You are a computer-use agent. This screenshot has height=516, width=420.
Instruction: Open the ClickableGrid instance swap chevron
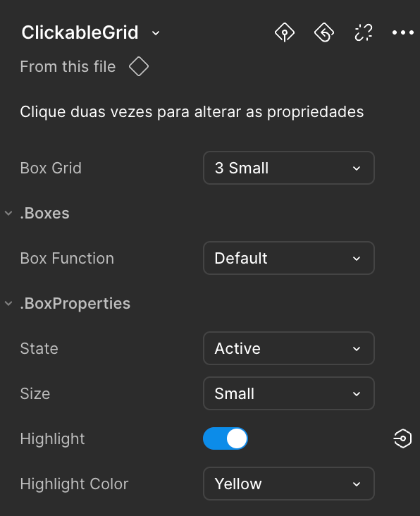156,33
